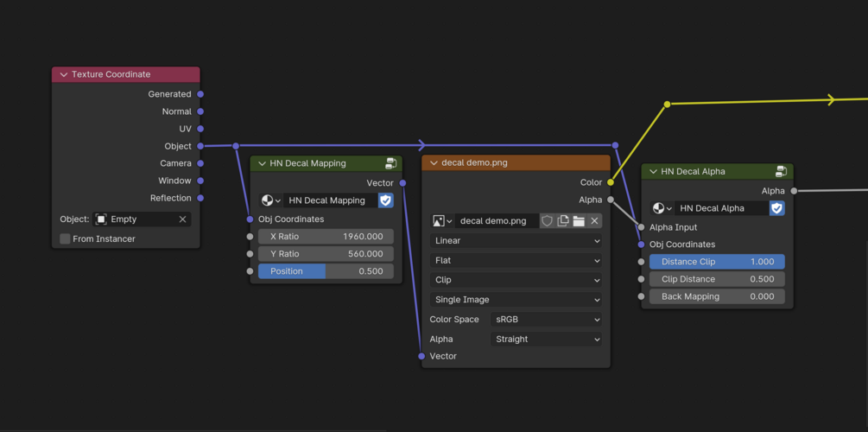Click the fake user shield for decal demo.png

(x=547, y=221)
